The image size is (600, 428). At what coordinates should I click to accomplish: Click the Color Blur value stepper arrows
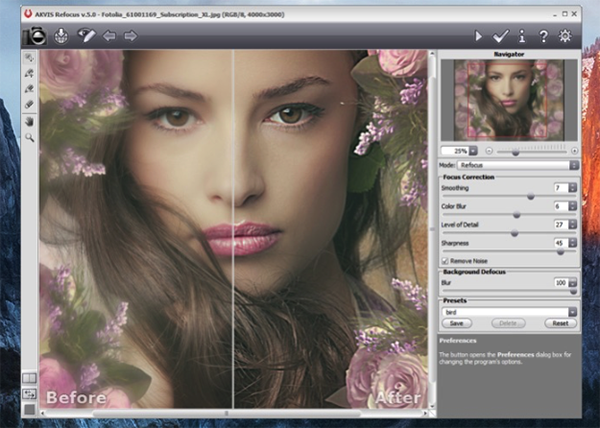(572, 206)
